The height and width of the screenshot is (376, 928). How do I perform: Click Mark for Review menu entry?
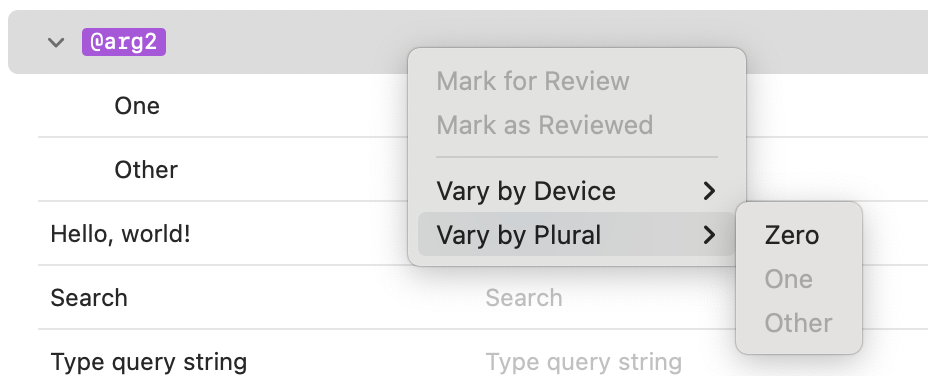coord(533,81)
